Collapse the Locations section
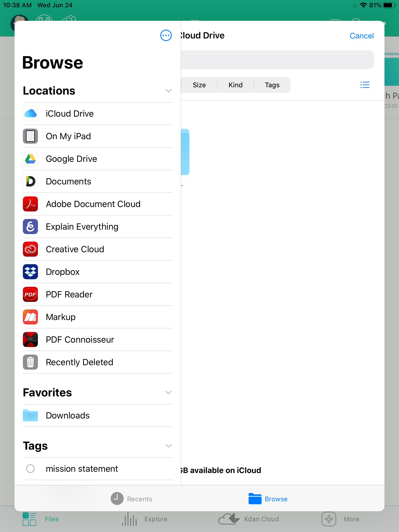 169,91
